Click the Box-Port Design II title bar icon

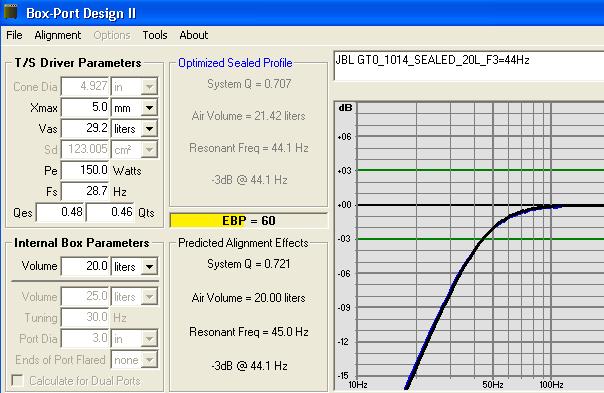10,12
